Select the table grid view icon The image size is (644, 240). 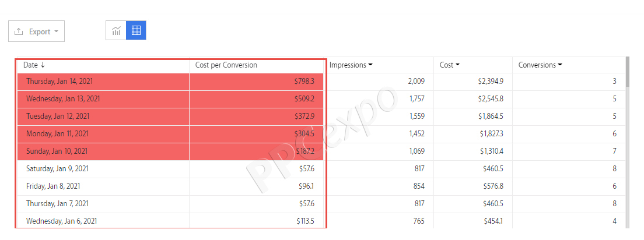136,31
